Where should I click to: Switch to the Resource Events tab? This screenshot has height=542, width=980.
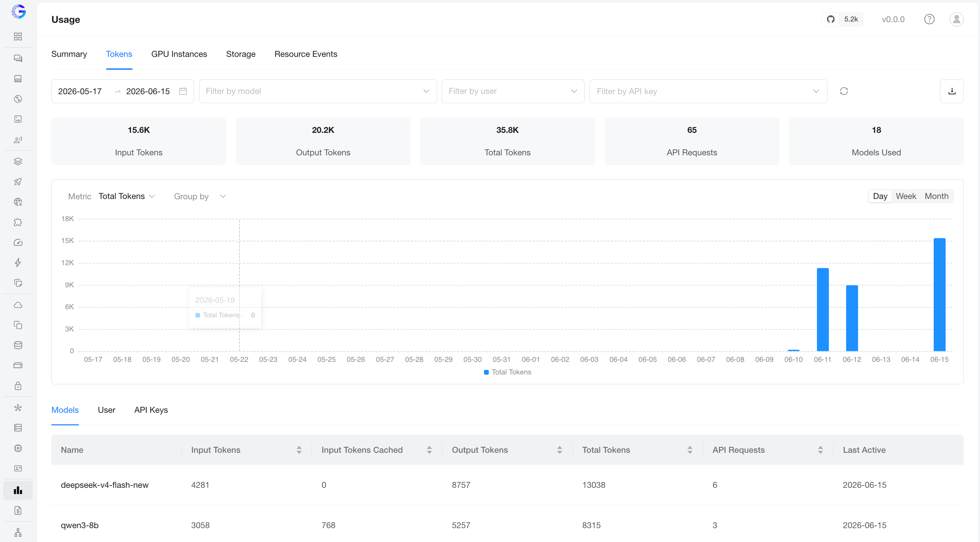306,54
